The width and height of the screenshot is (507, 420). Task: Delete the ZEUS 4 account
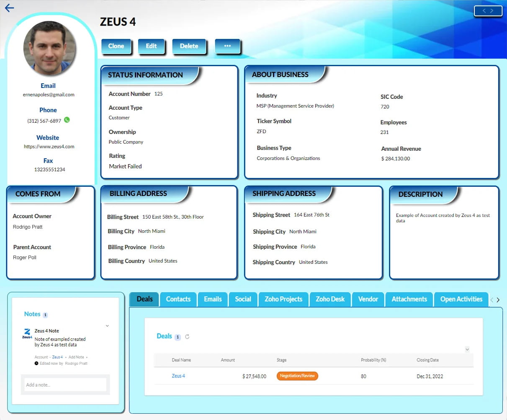point(189,46)
